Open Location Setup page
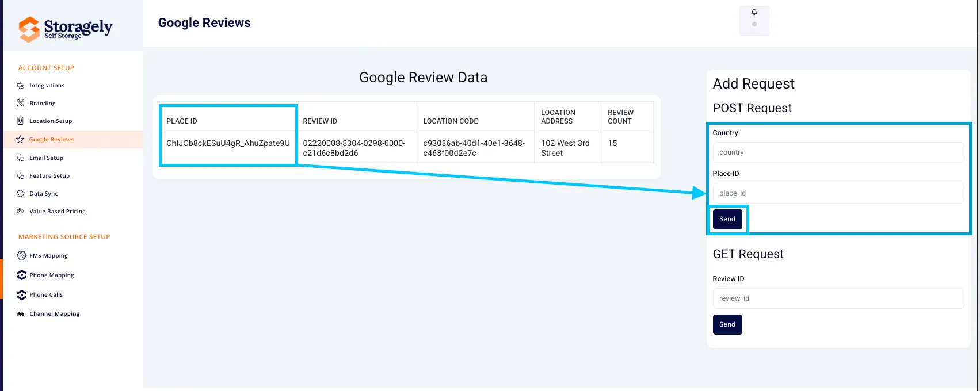 click(51, 121)
